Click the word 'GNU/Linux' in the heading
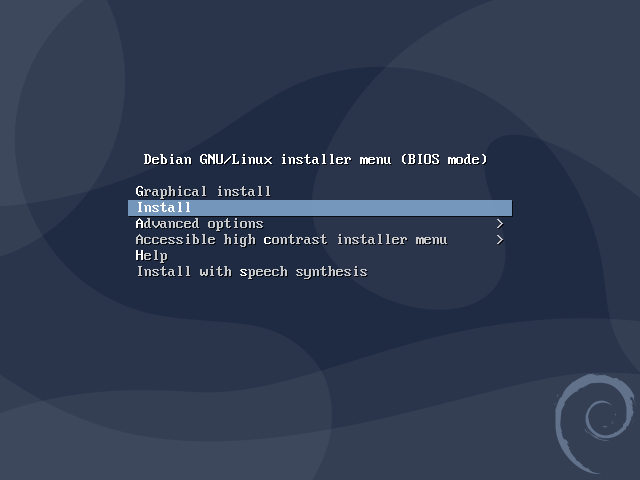Screen dimensions: 640x480 (x=236, y=159)
